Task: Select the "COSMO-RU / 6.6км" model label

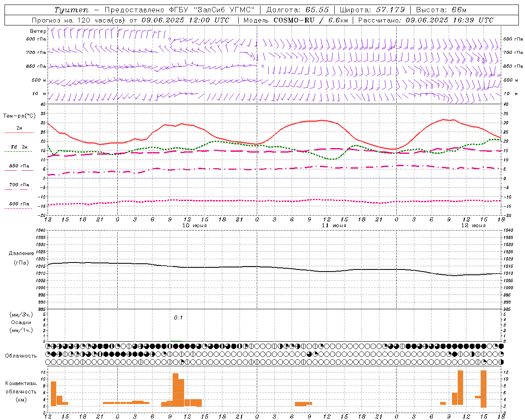Action: click(310, 20)
